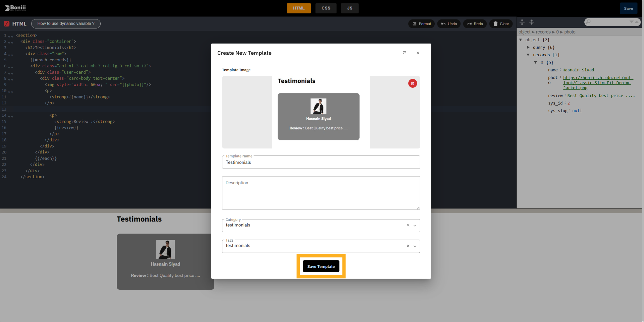Open the Category dropdown

(415, 226)
